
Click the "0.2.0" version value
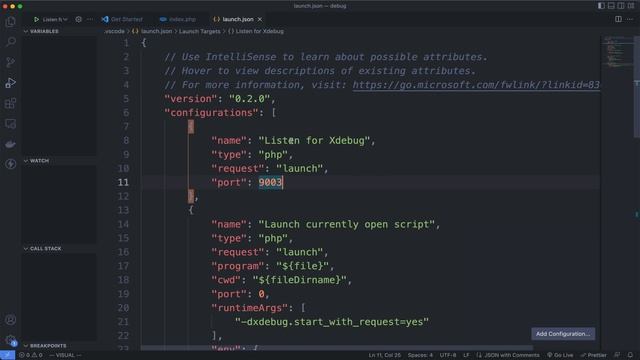tap(249, 99)
